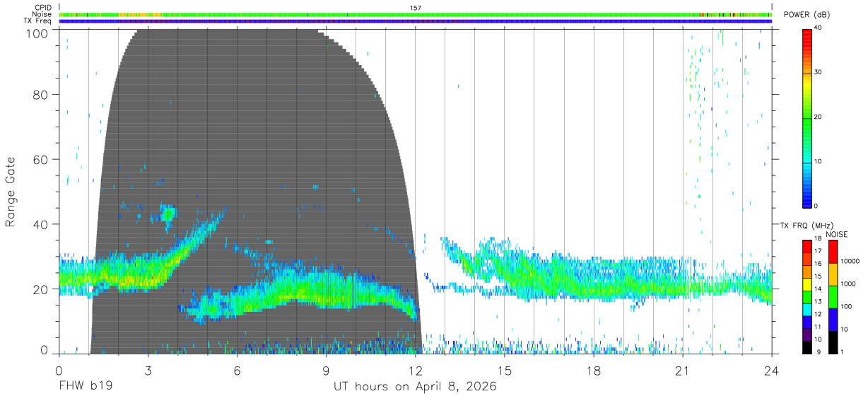Click the 'Range Gate' axis title
This screenshot has height=401, width=868.
tap(11, 192)
